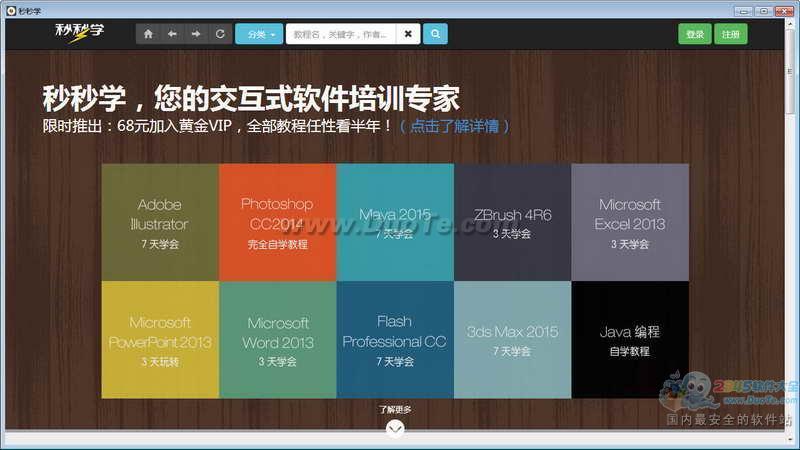Open the Adobe Illustrator course tile
Image resolution: width=800 pixels, height=450 pixels.
[160, 222]
